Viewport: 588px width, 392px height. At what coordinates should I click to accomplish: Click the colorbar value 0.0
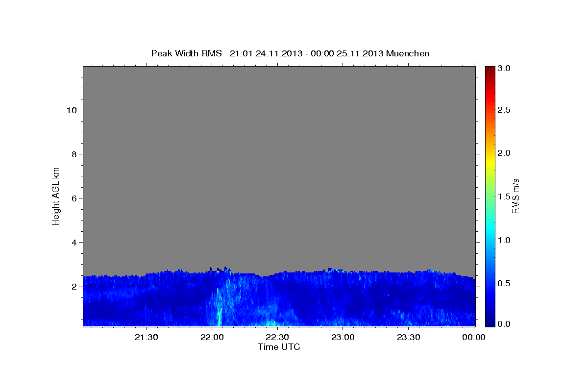(x=504, y=324)
